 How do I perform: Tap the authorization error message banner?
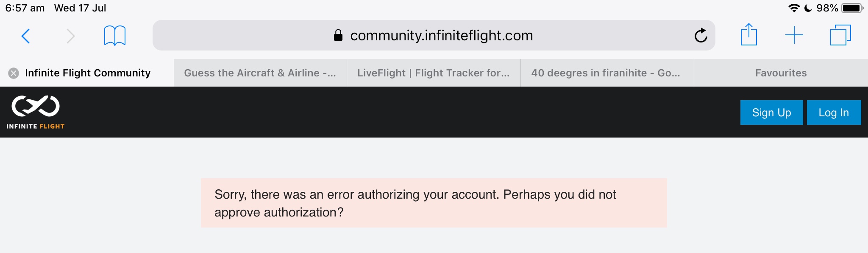pos(434,203)
